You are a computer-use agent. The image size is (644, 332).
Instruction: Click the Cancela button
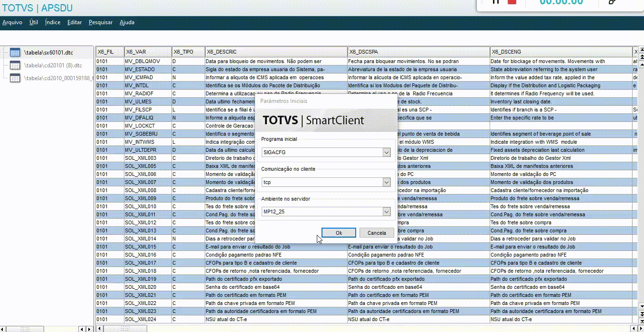(x=377, y=233)
